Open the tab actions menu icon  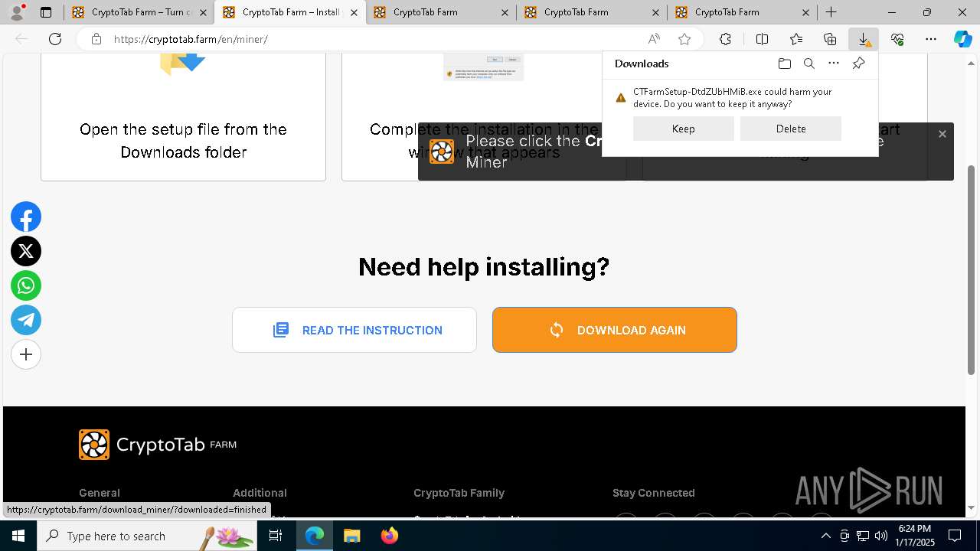(46, 12)
